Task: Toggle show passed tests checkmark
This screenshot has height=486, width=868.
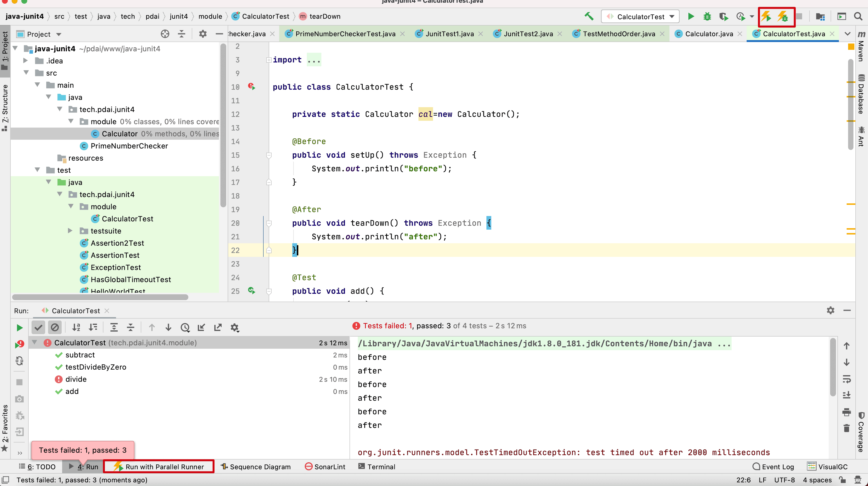Action: tap(38, 327)
